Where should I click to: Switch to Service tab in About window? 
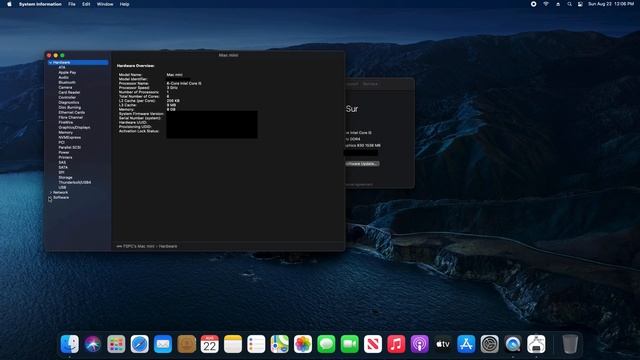[x=370, y=84]
